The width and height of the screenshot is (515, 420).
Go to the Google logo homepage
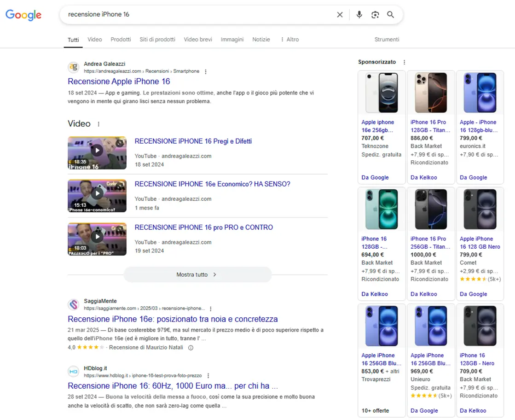[23, 15]
